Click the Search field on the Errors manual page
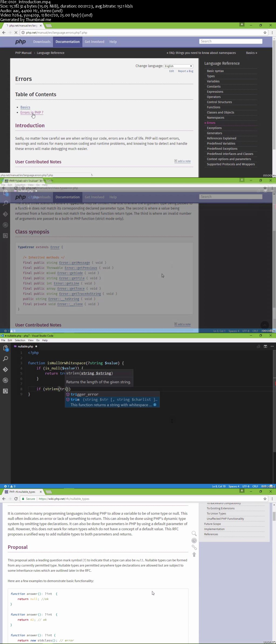 click(x=231, y=41)
